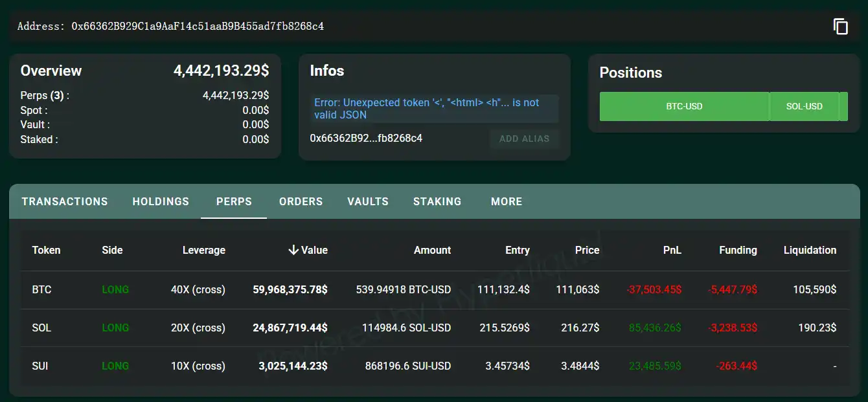
Task: Click the small third position bar segment
Action: pyautogui.click(x=843, y=106)
